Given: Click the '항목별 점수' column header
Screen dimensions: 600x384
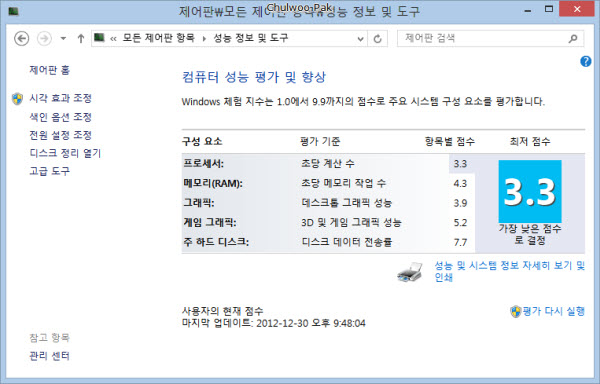Looking at the screenshot, I should [x=450, y=142].
